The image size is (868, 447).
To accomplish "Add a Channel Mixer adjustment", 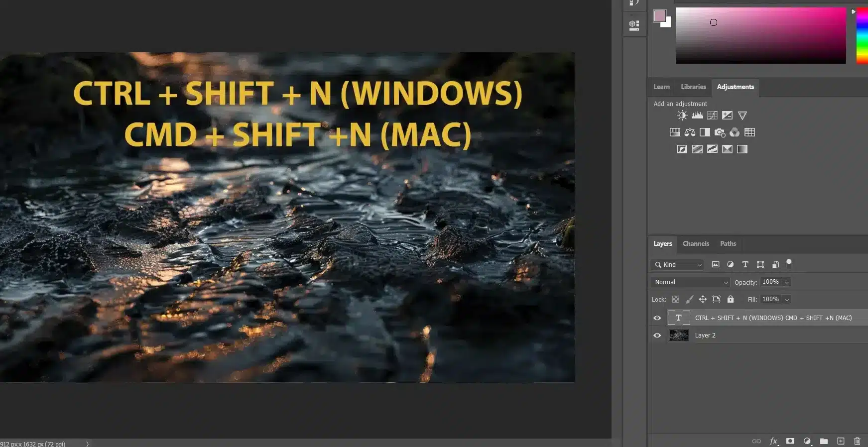I will 735,132.
